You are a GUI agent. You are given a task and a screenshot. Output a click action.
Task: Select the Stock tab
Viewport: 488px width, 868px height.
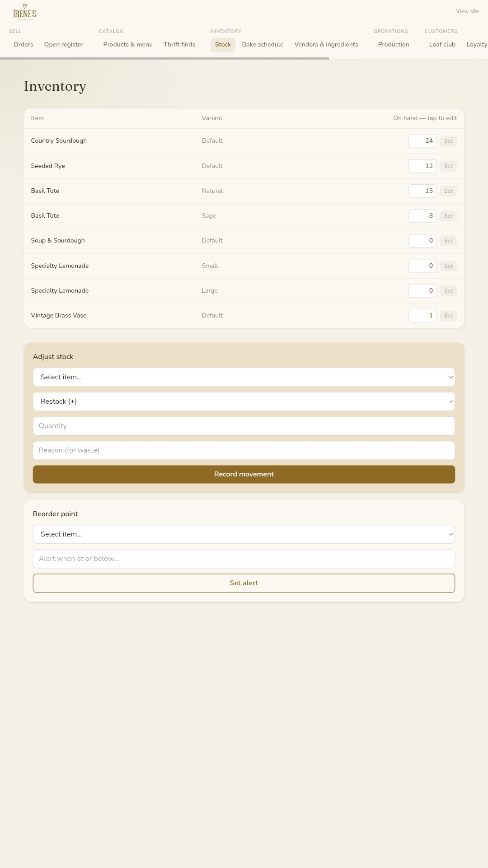coord(223,44)
